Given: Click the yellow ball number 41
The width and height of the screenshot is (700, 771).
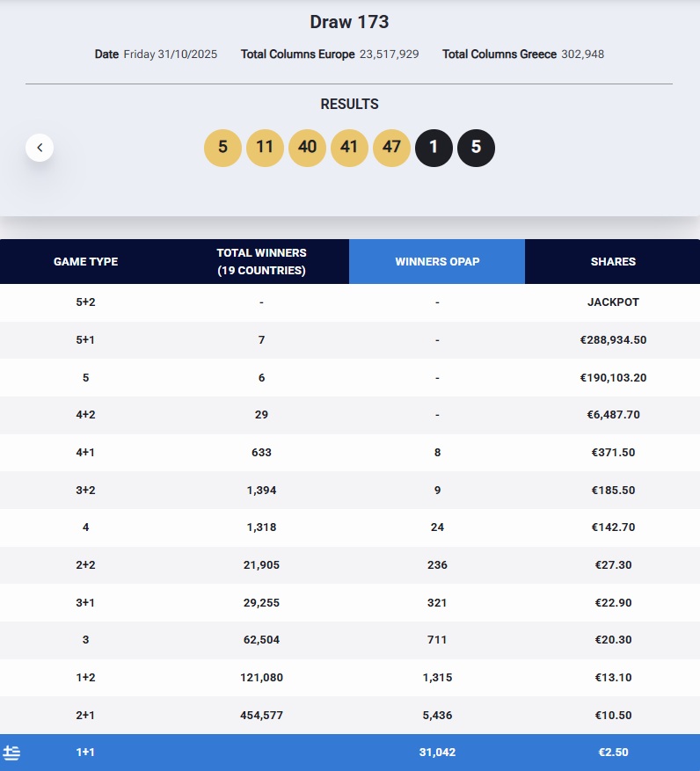Looking at the screenshot, I should click(349, 147).
